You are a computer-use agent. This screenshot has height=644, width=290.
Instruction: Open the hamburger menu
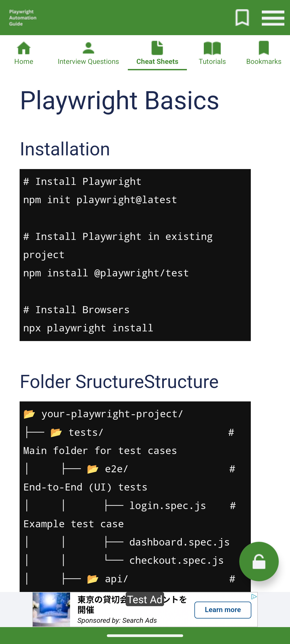(x=273, y=18)
